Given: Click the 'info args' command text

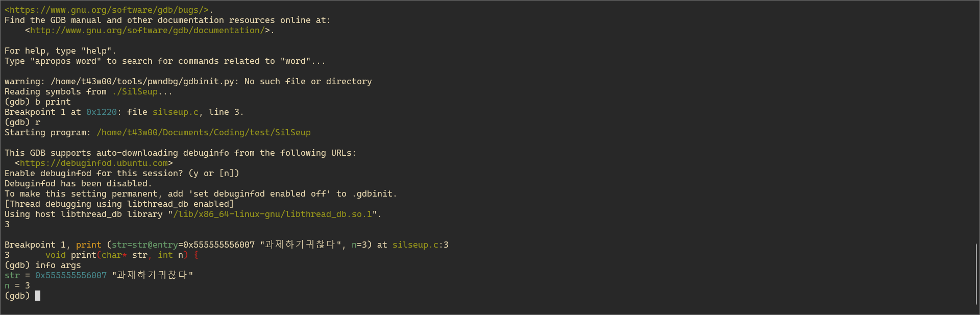Looking at the screenshot, I should (x=58, y=265).
